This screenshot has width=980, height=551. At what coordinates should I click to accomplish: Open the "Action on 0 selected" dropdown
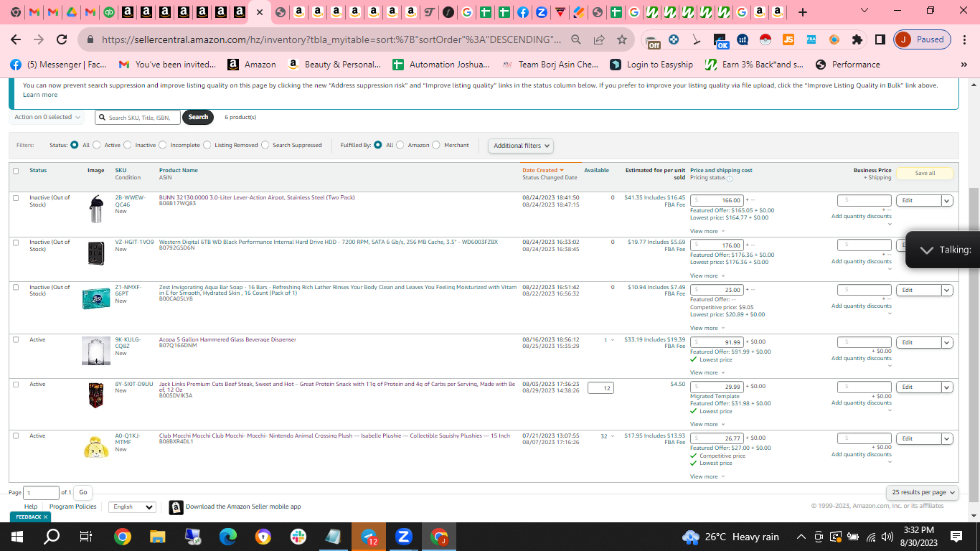click(x=47, y=117)
